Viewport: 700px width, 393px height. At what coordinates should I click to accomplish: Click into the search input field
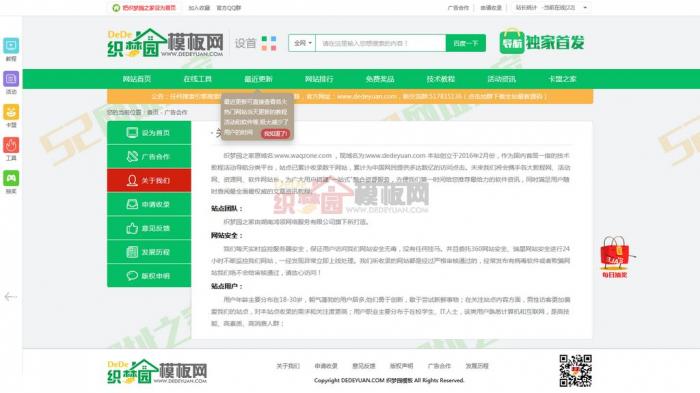(x=380, y=43)
